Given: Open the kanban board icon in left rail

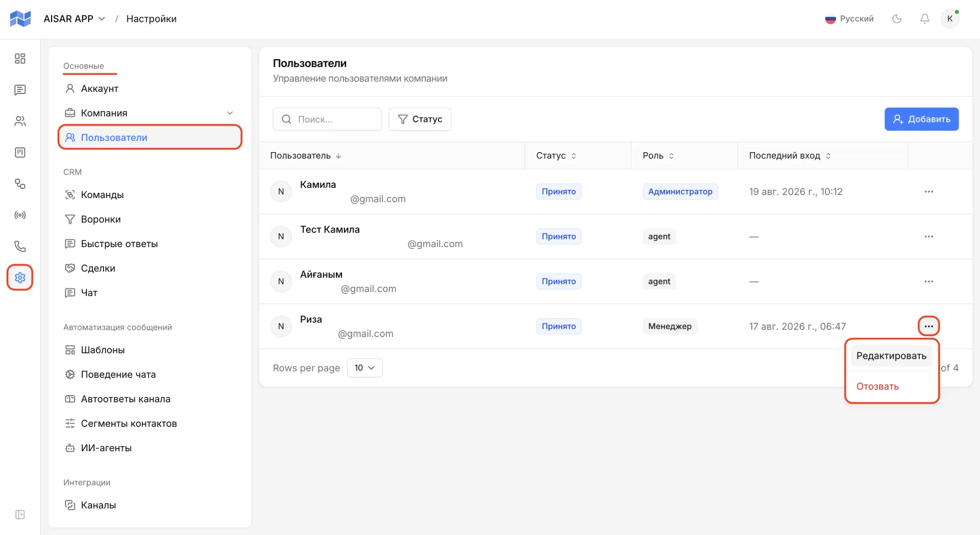Looking at the screenshot, I should coord(20,152).
